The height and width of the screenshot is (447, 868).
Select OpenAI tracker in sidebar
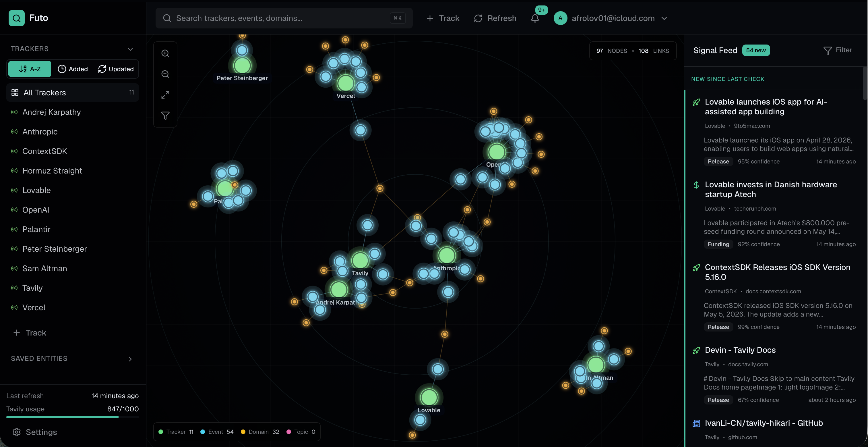[x=72, y=210]
